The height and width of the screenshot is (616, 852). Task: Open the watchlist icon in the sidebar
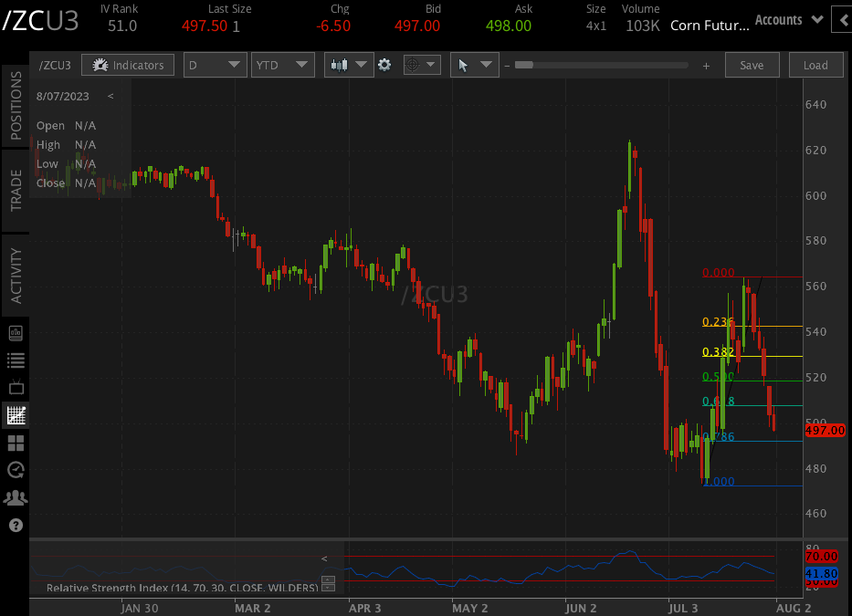coord(15,360)
